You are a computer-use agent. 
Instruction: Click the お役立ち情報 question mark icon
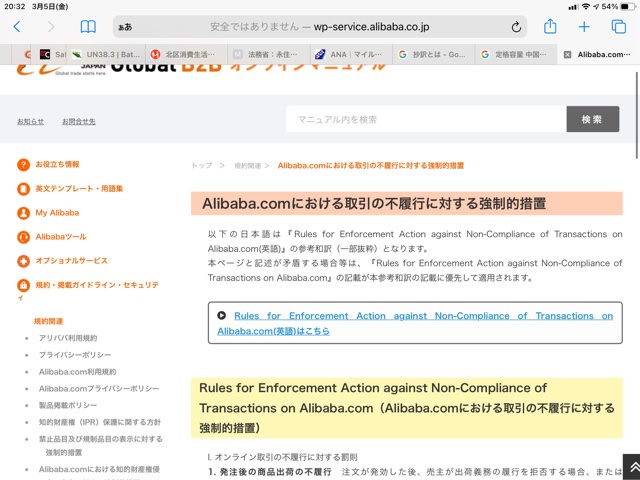point(23,165)
